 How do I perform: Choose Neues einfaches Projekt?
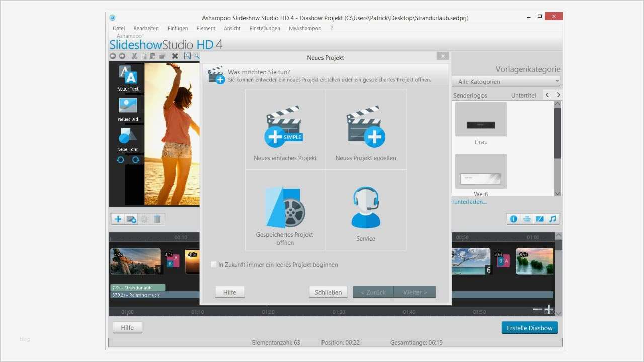coord(285,130)
